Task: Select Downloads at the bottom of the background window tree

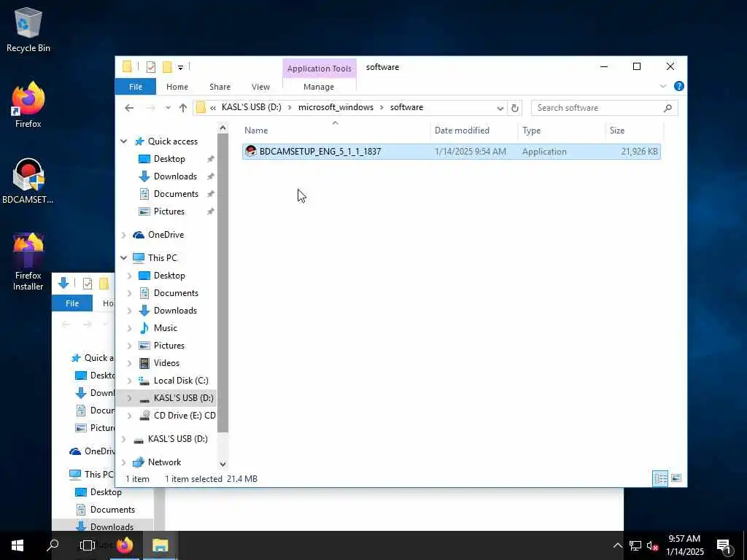Action: pos(112,526)
